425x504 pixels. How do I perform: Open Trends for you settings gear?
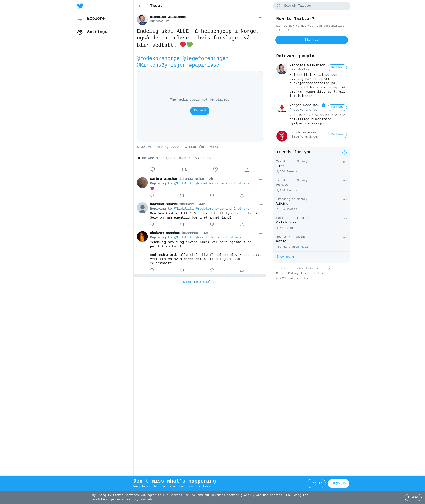coord(344,152)
